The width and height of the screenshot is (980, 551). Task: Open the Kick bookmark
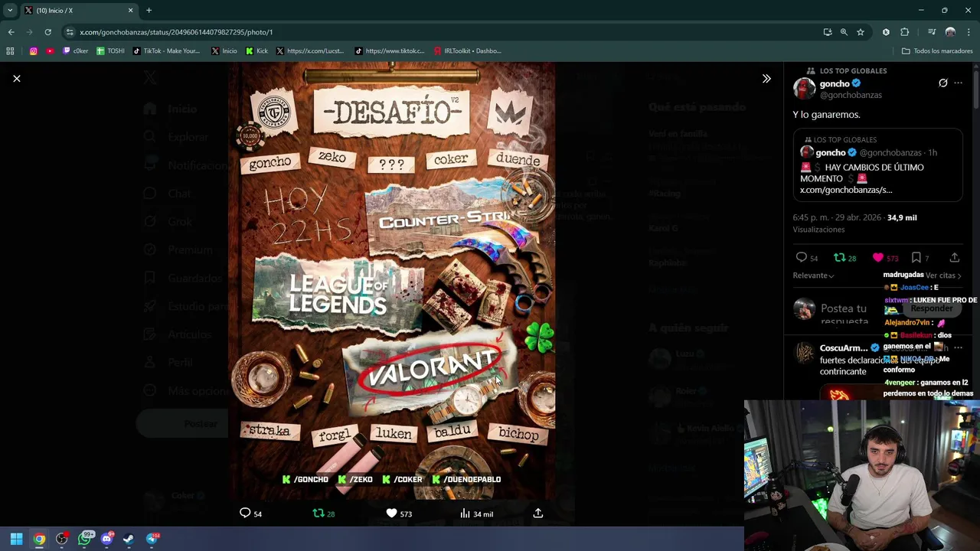point(256,51)
